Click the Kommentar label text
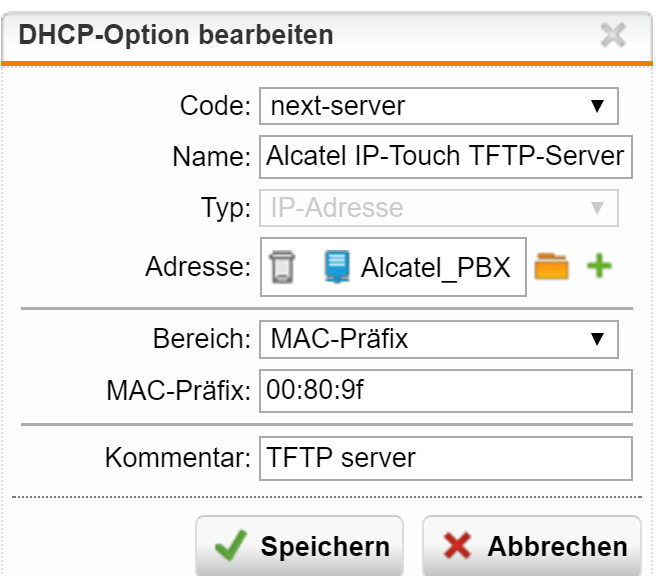Image resolution: width=659 pixels, height=576 pixels. pyautogui.click(x=178, y=458)
